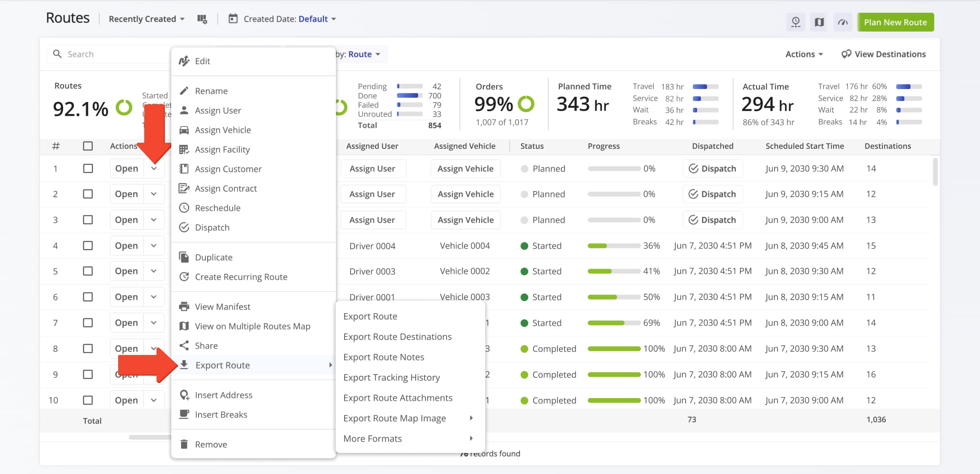980x474 pixels.
Task: Click the progress bar of the 36% route
Action: (614, 246)
